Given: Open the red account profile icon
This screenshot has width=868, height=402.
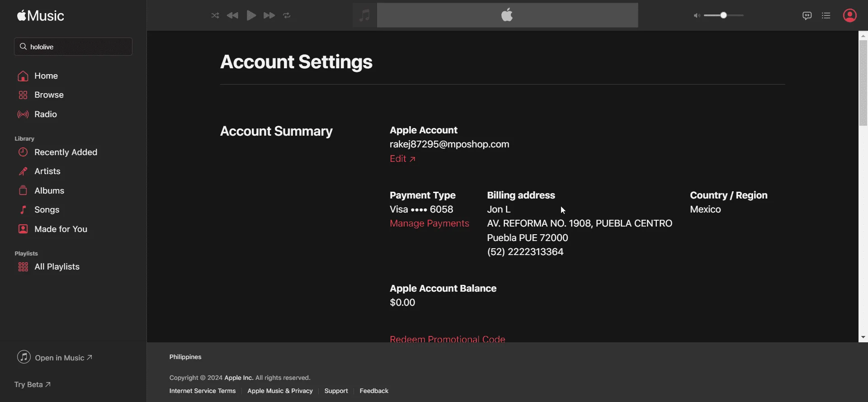Looking at the screenshot, I should click(x=850, y=15).
